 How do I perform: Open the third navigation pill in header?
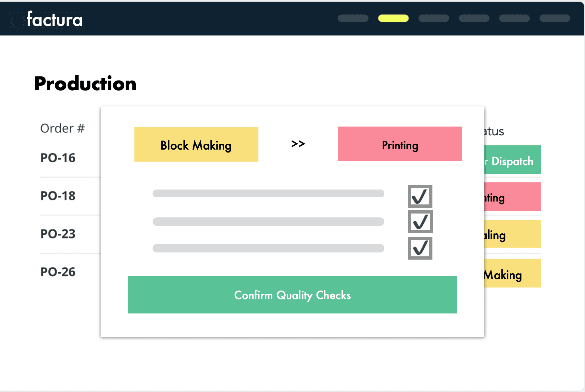click(x=433, y=18)
